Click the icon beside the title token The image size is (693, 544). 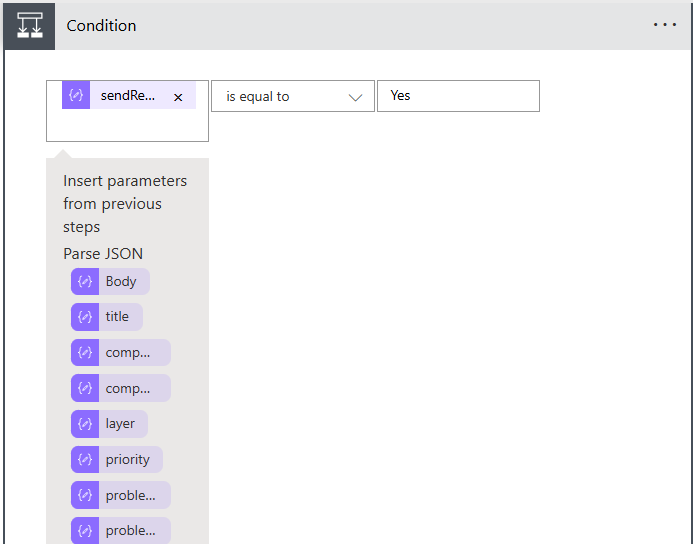pyautogui.click(x=85, y=317)
